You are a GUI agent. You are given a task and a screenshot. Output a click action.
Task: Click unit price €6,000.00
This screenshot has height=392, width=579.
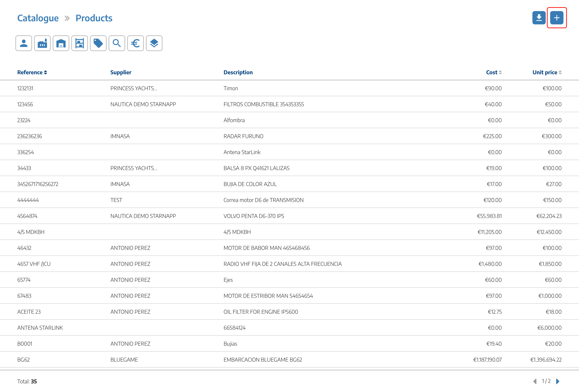[x=549, y=328]
